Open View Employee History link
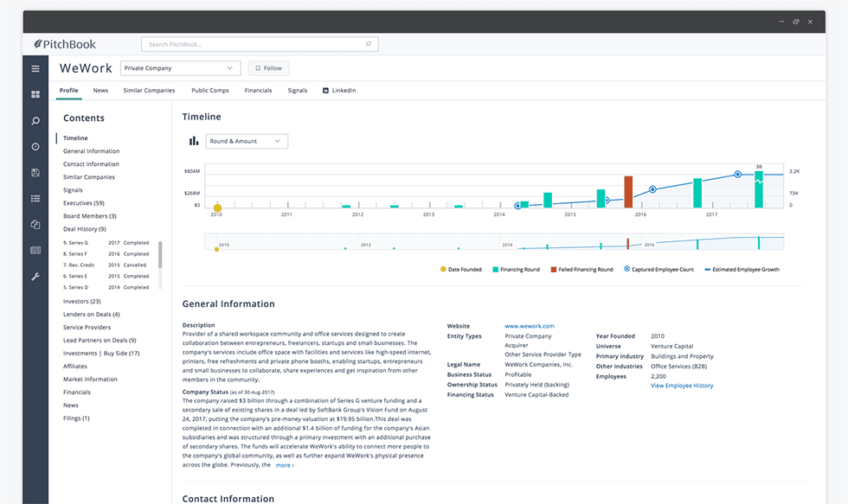 point(682,386)
